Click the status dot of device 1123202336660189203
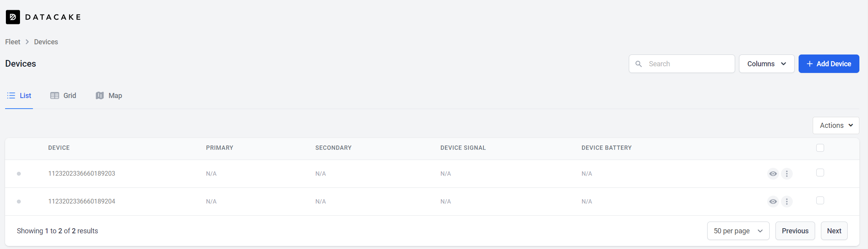The height and width of the screenshot is (249, 868). [x=19, y=174]
